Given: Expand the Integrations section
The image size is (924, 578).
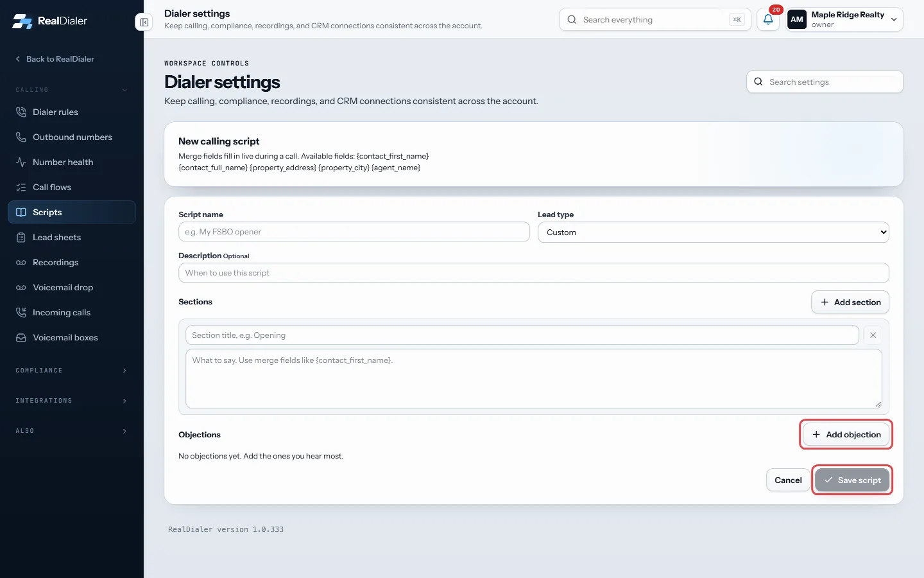Looking at the screenshot, I should [72, 401].
